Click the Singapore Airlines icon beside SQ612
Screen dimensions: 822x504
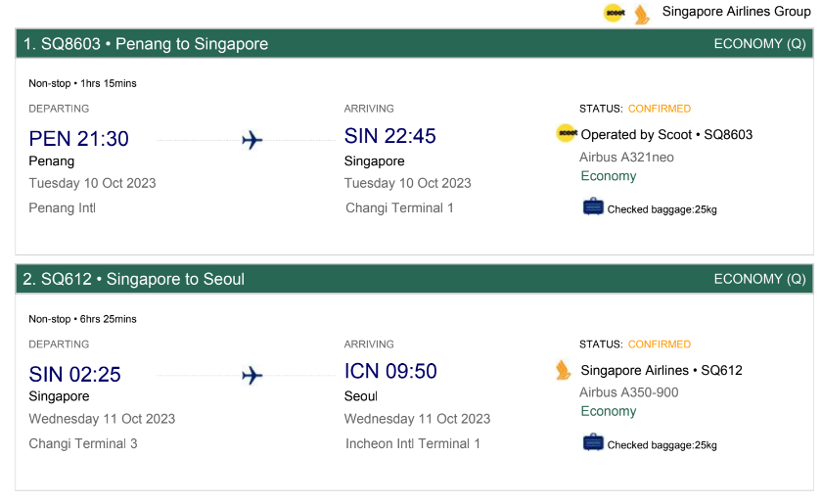tap(563, 370)
